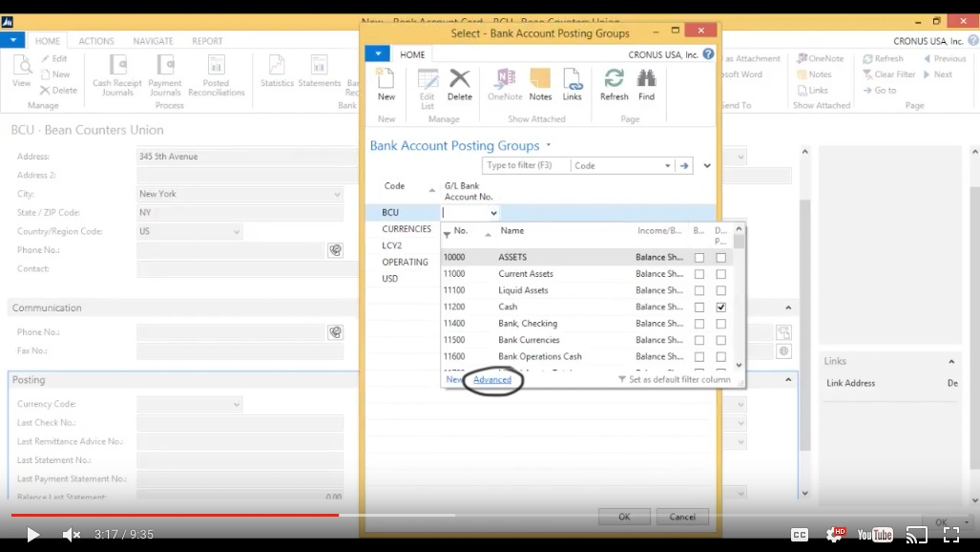The height and width of the screenshot is (552, 980).
Task: Click Address field with 345 5th Avenue
Action: pos(247,157)
